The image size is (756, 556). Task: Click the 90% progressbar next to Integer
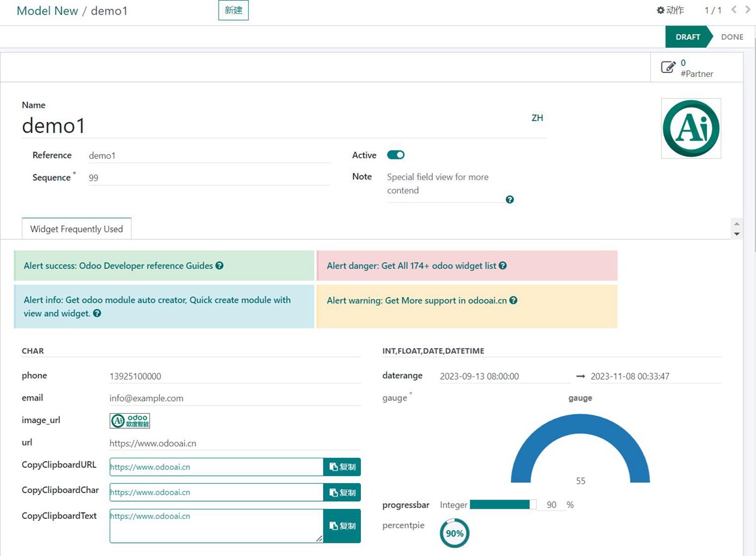(x=501, y=504)
